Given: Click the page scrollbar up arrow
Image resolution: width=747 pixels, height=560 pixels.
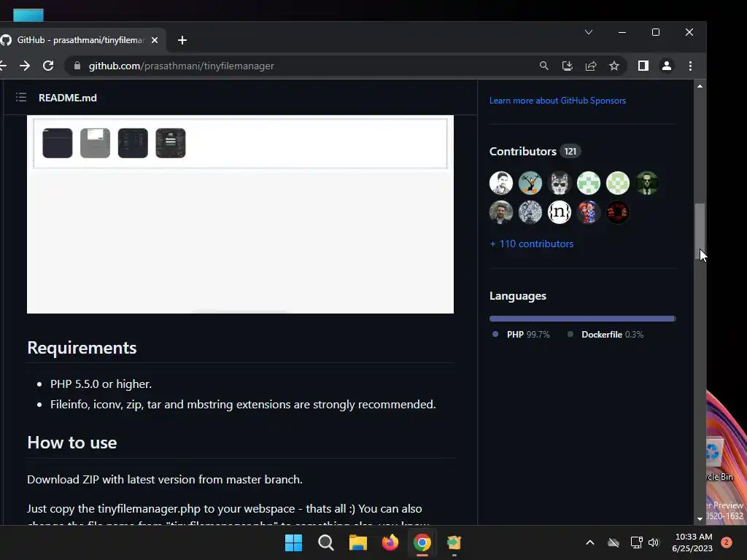Looking at the screenshot, I should click(700, 86).
